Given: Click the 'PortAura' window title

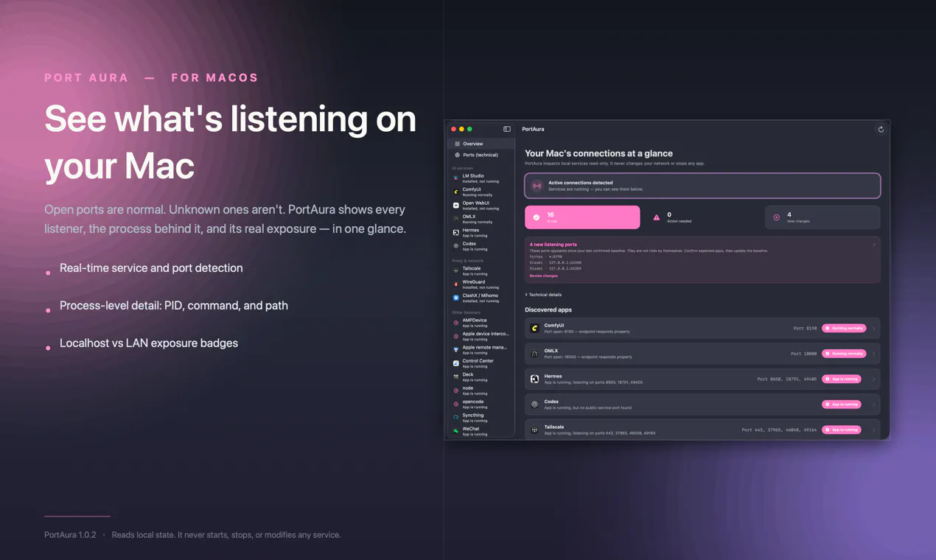Looking at the screenshot, I should coord(533,129).
